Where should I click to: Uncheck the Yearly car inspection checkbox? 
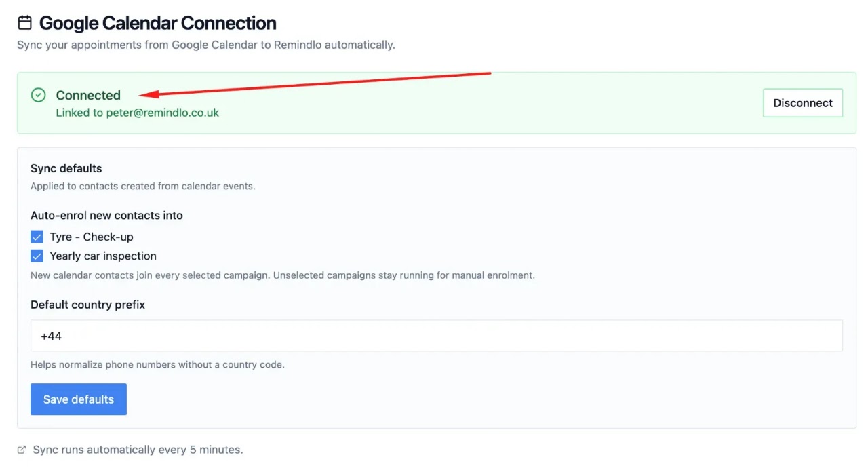click(37, 256)
